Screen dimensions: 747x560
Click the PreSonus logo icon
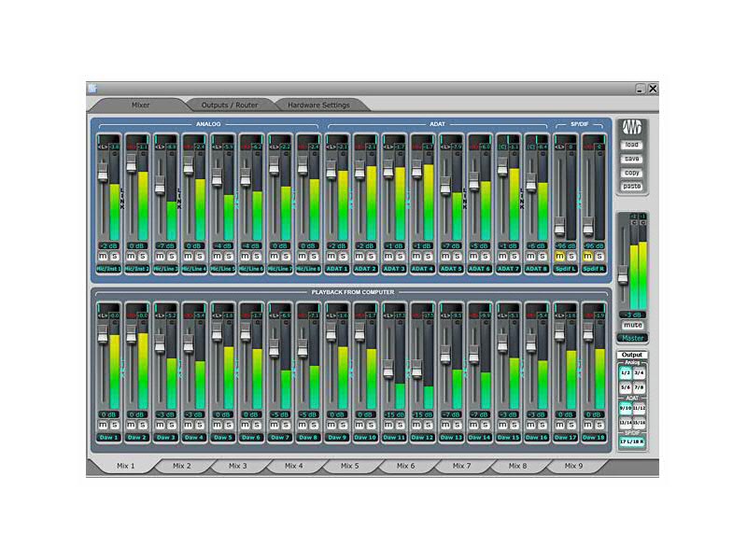[x=632, y=128]
